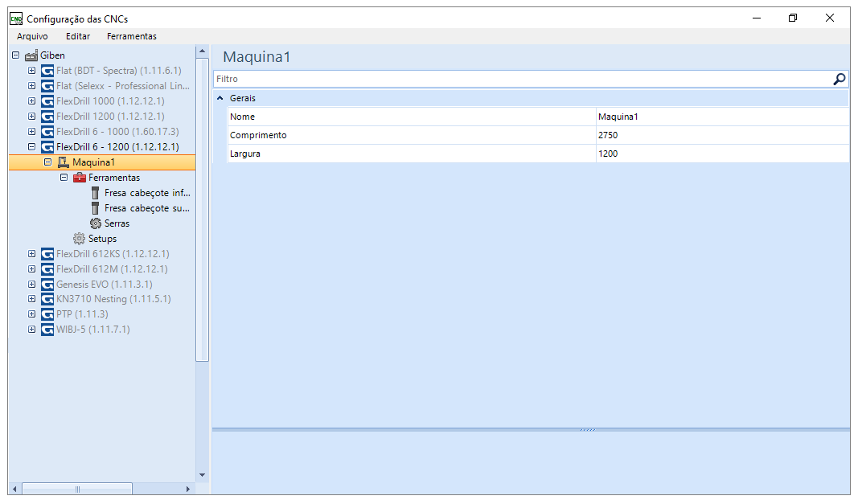Click the FlexDrill 1200 (1.12.12.1) icon
858x504 pixels.
47,117
